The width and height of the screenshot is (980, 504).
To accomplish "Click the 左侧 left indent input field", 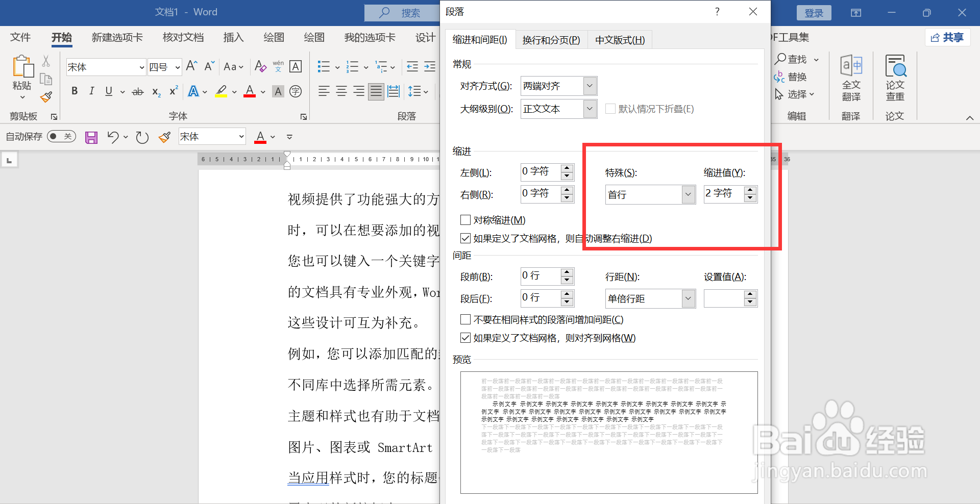I will coord(541,172).
